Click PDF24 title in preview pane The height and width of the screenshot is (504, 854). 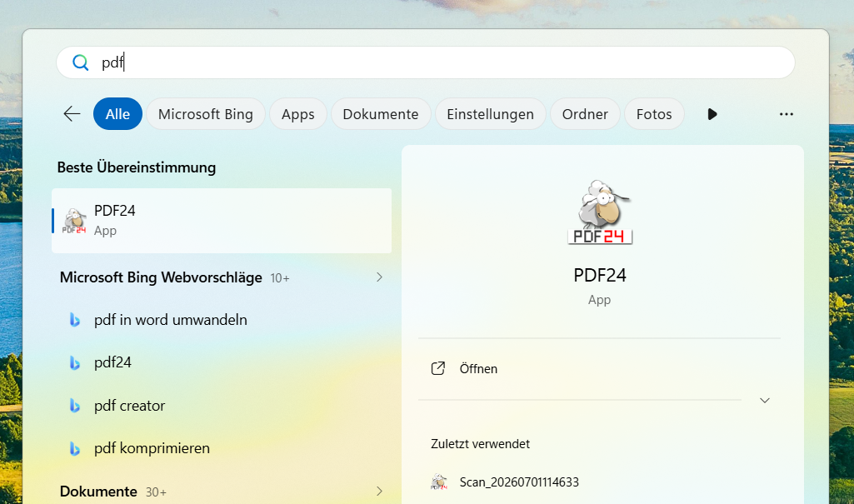(600, 276)
